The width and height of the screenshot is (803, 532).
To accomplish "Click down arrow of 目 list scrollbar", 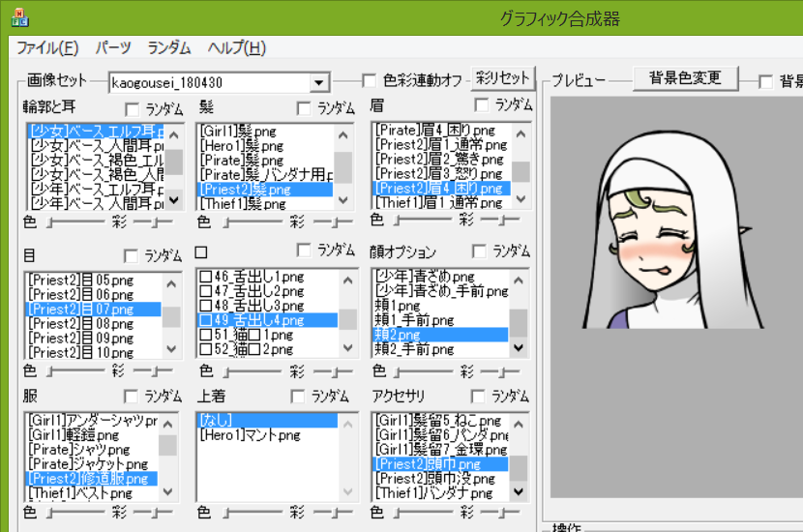I will click(171, 349).
